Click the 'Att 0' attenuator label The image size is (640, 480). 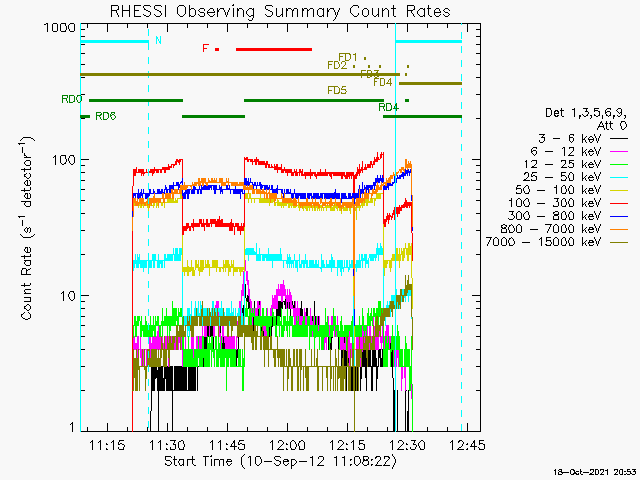(611, 125)
